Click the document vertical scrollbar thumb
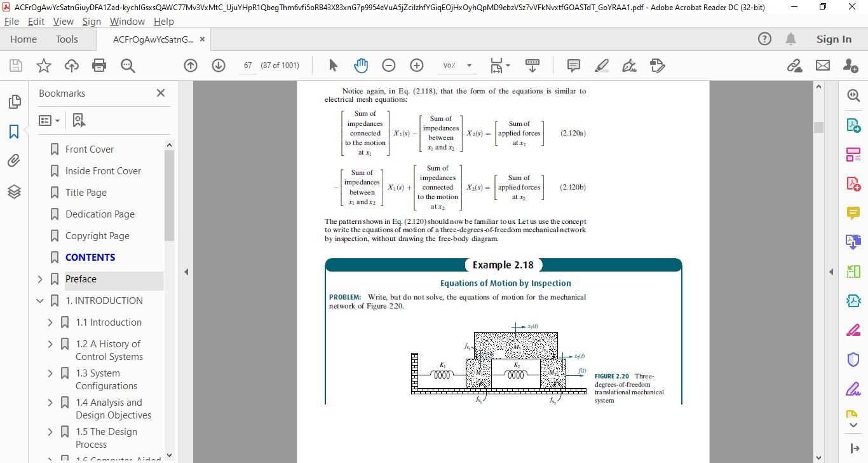 click(818, 127)
